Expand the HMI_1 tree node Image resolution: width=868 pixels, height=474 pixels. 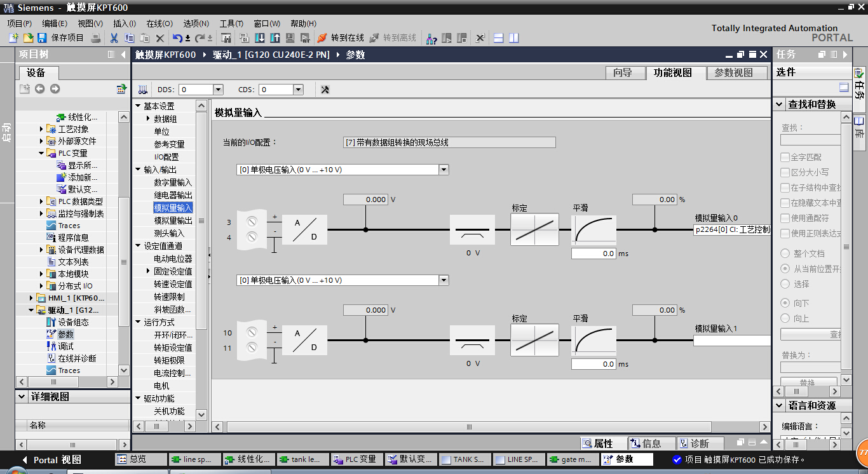tap(32, 298)
